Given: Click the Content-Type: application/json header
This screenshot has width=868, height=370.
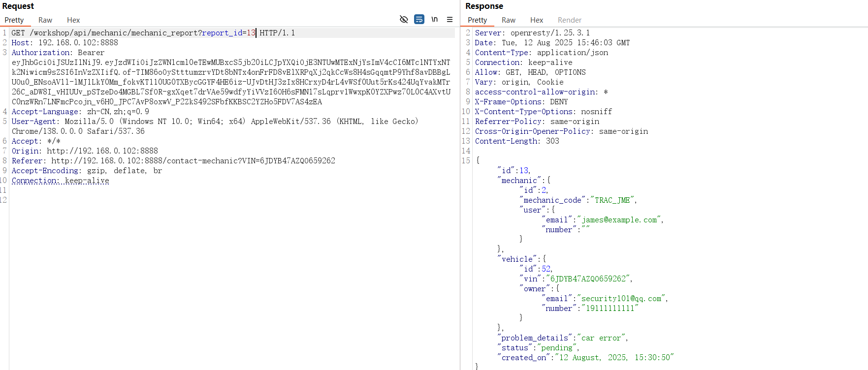Looking at the screenshot, I should 542,53.
